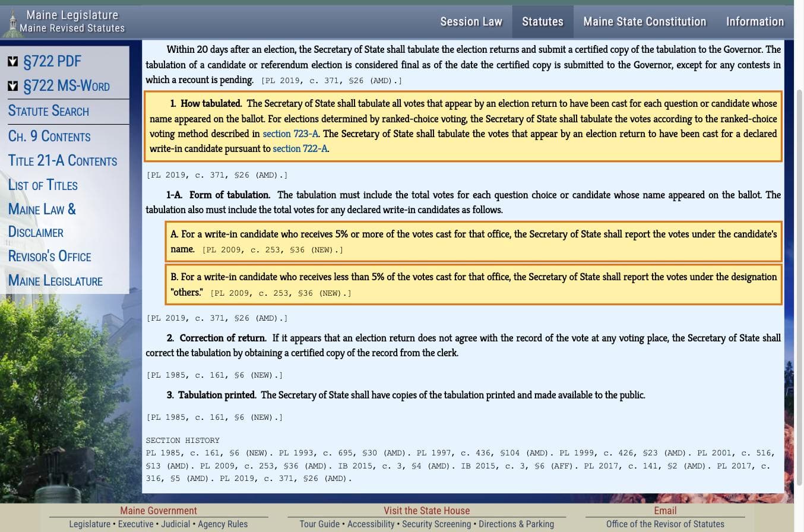Click the download icon beside §722 MS-Word

pyautogui.click(x=12, y=86)
